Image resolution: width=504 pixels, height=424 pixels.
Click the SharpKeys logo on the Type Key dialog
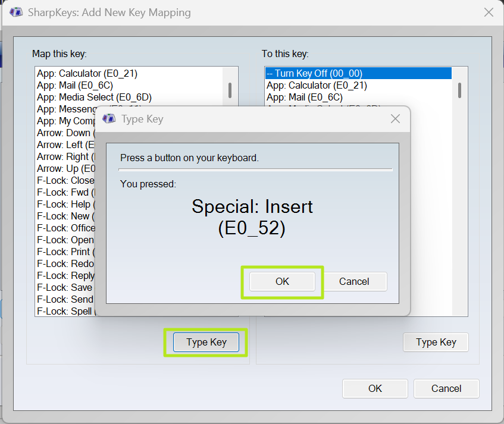point(109,119)
